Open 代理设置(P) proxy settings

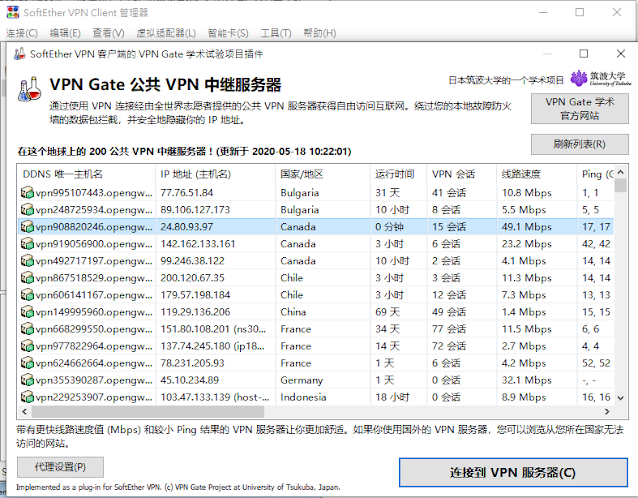pyautogui.click(x=60, y=467)
